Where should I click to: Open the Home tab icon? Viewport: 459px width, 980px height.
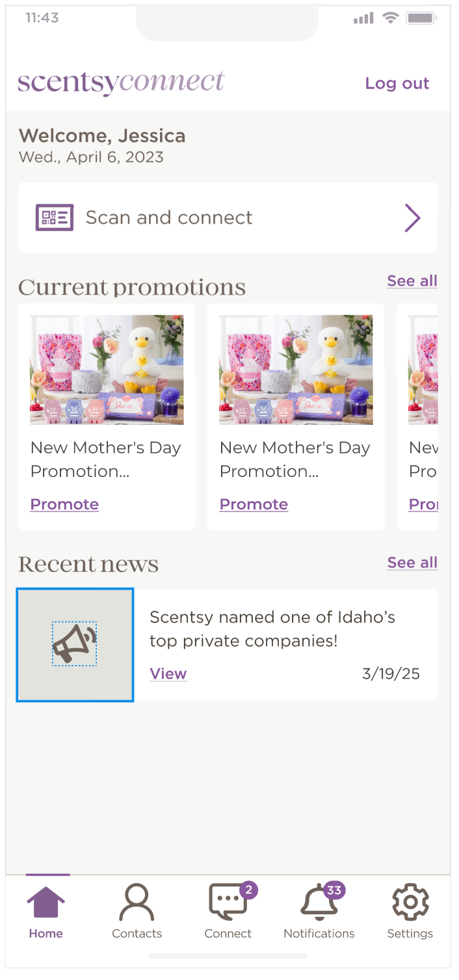pyautogui.click(x=46, y=903)
